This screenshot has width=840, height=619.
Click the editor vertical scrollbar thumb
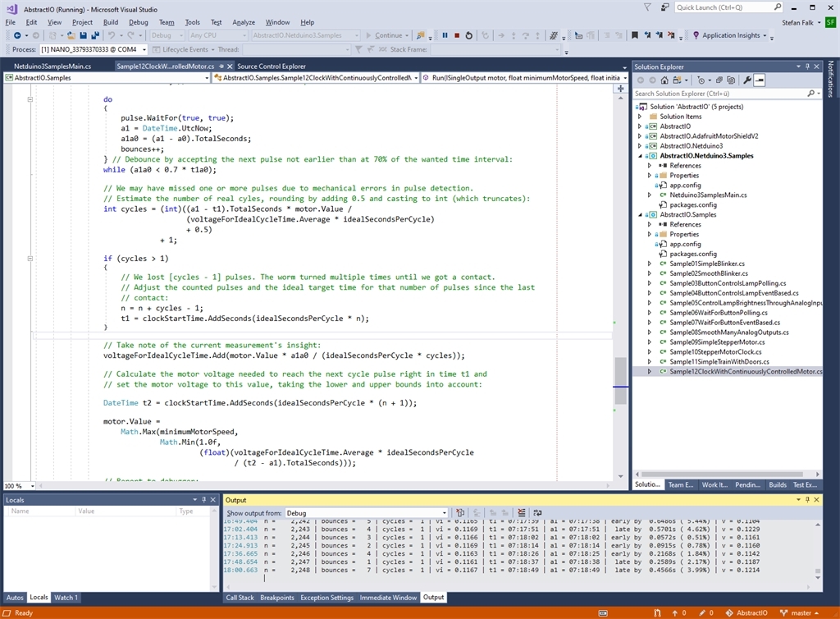click(620, 380)
